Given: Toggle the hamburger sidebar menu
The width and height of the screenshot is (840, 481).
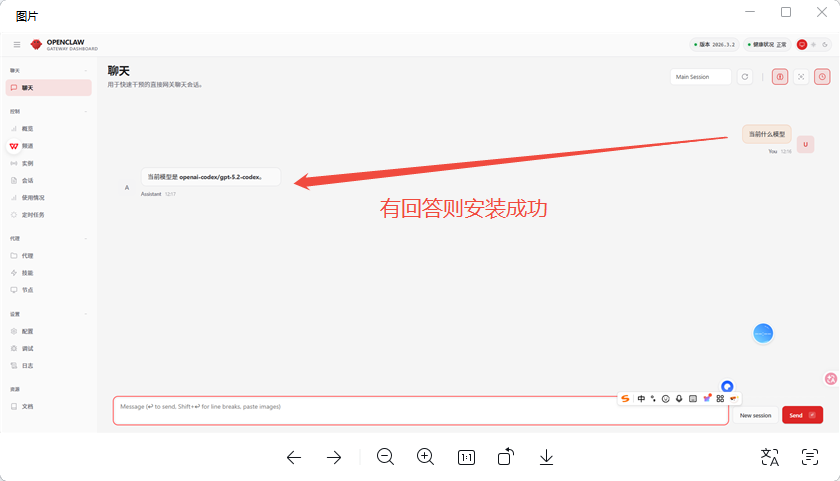Looking at the screenshot, I should [x=17, y=44].
